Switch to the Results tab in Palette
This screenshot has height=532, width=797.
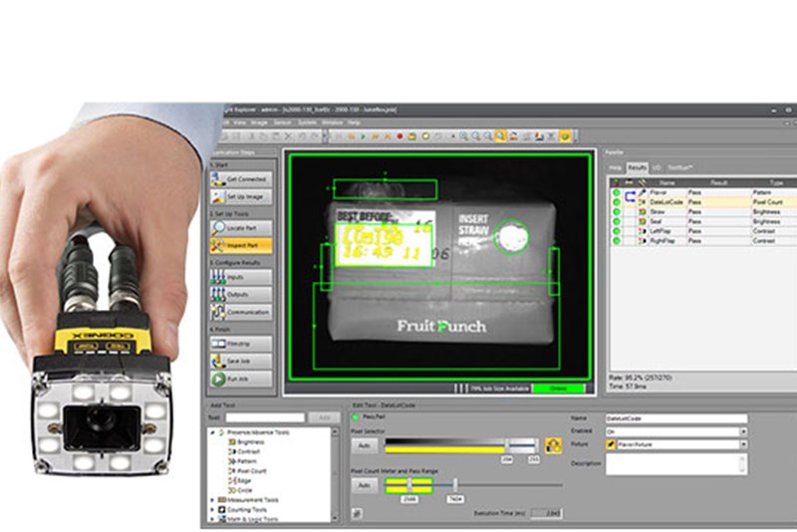pyautogui.click(x=637, y=167)
